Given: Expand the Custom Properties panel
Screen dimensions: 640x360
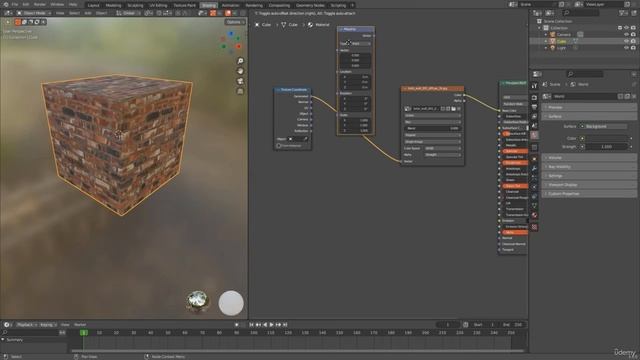Looking at the screenshot, I should [589, 193].
